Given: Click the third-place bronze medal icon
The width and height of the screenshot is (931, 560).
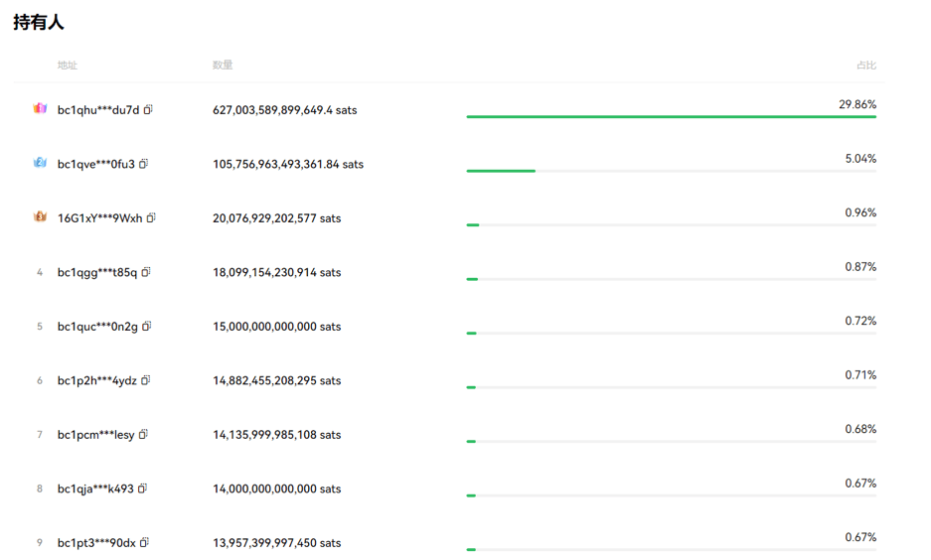Looking at the screenshot, I should pyautogui.click(x=40, y=216).
